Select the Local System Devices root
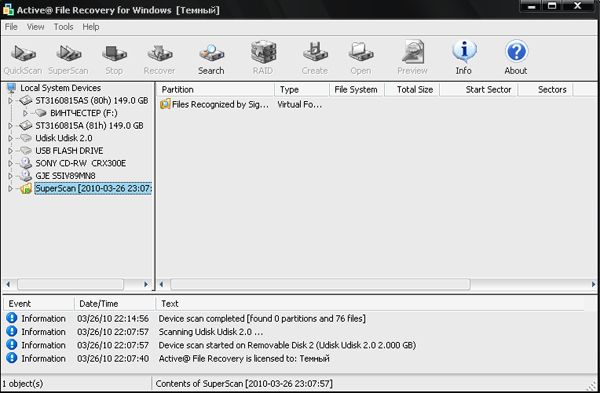The width and height of the screenshot is (600, 393). (x=60, y=88)
